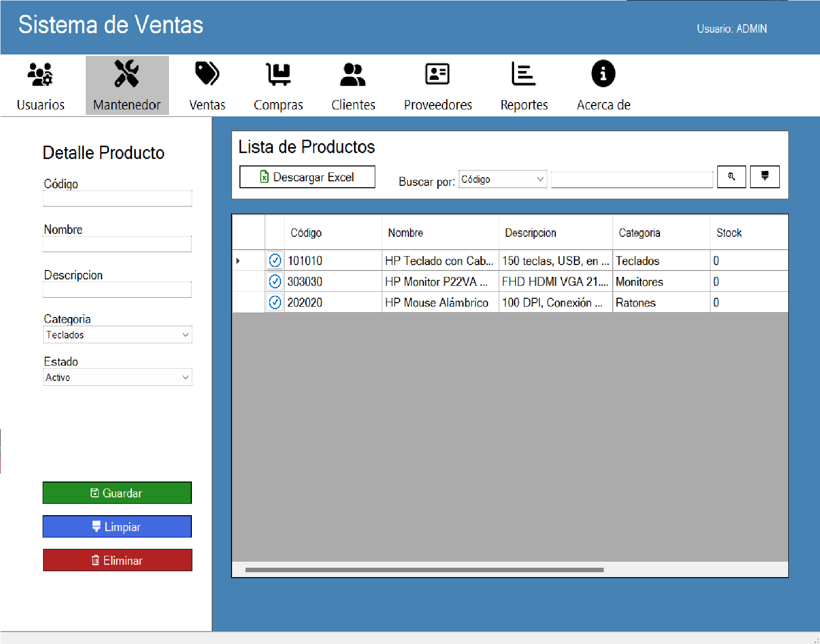The width and height of the screenshot is (820, 644).
Task: Click the Nombre column header
Action: coord(440,233)
